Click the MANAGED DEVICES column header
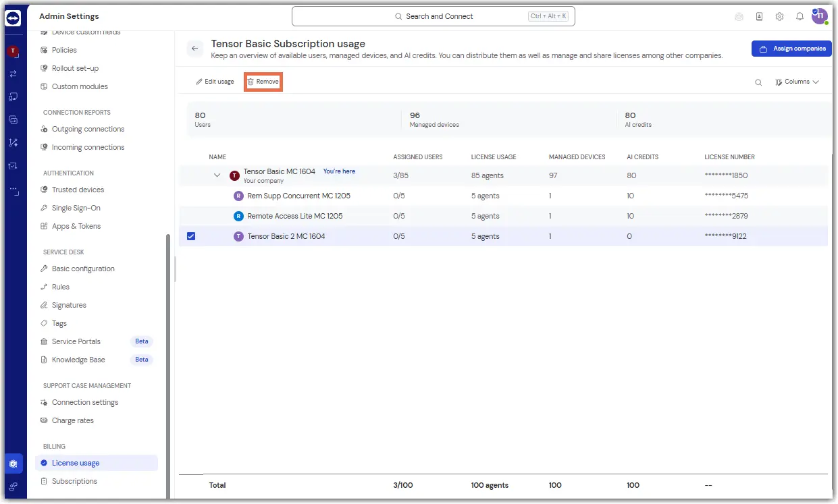The height and width of the screenshot is (504, 838). 577,157
